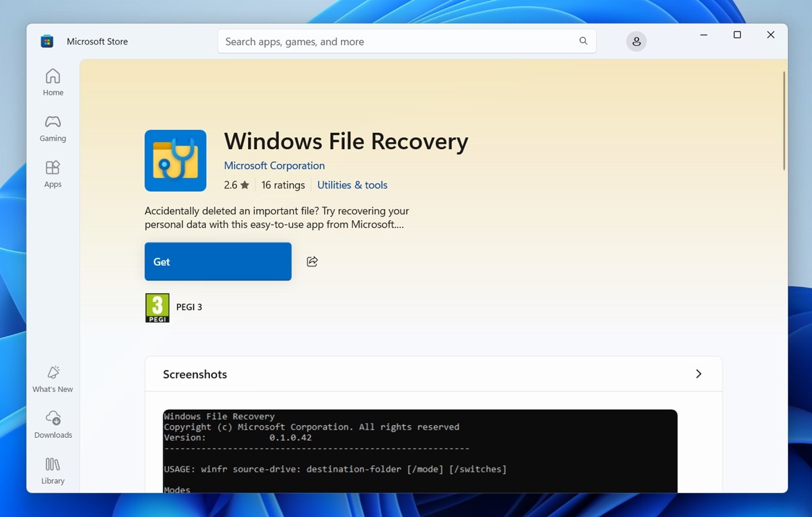This screenshot has width=812, height=517.
Task: Click the Windows File Recovery app icon
Action: [x=175, y=161]
